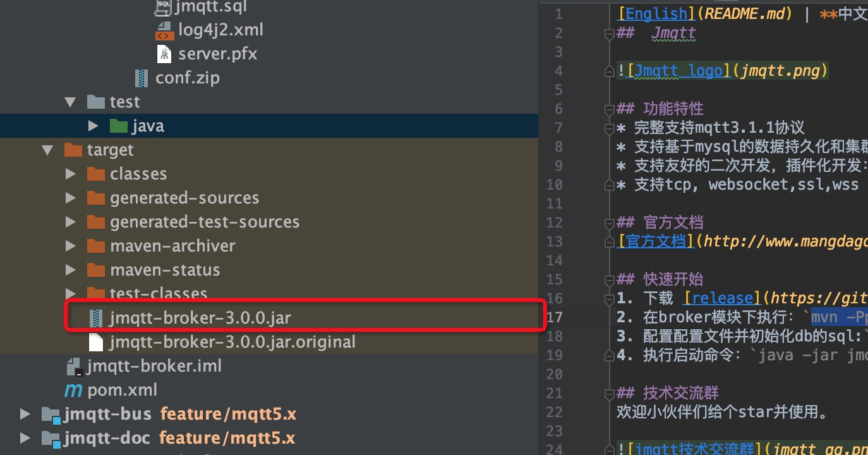Click the jmqtt-broker.iml module file icon
Viewport: 868px width, 455px height.
(73, 366)
